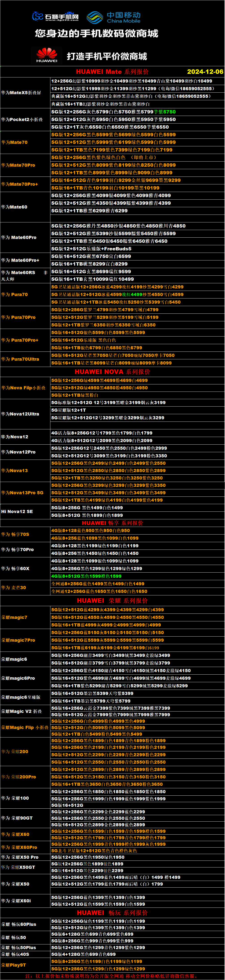Click the HUAWEI Mate 系列报价 section header

click(x=112, y=72)
